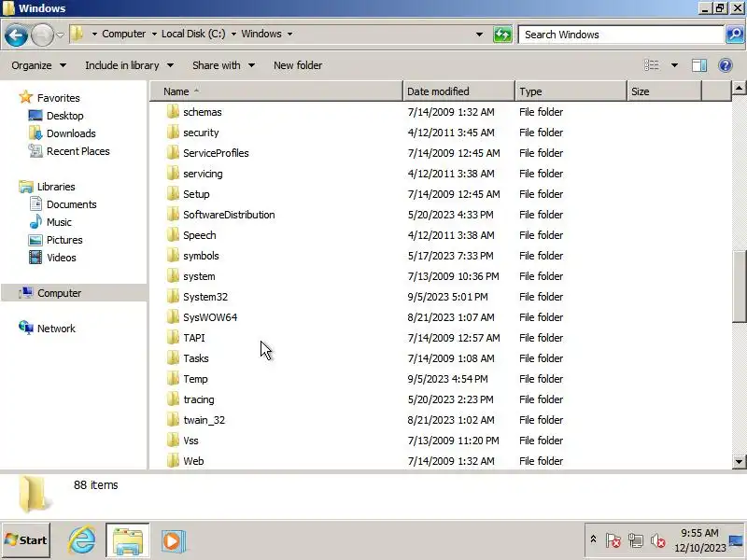Screen dimensions: 747x560
Task: Run search via magnifier icon
Action: click(x=735, y=35)
